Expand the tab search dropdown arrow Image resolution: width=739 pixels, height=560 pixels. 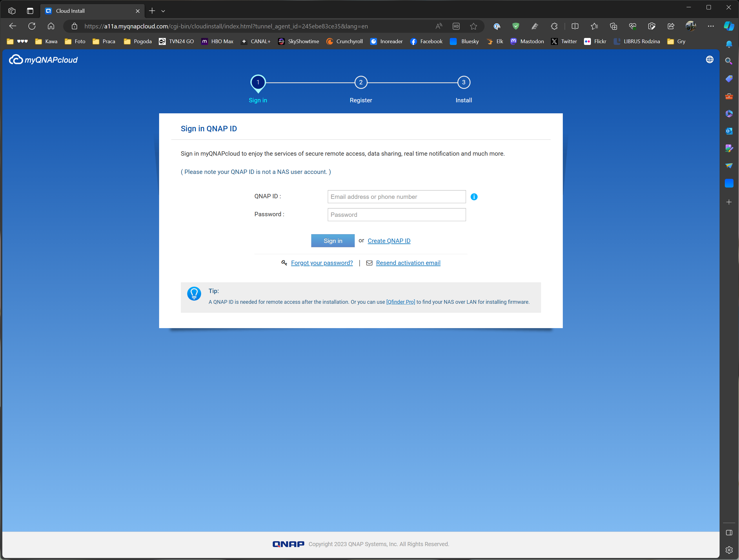pos(163,11)
